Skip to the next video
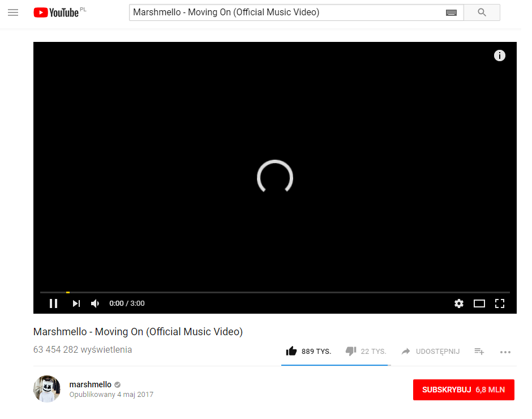 point(76,303)
